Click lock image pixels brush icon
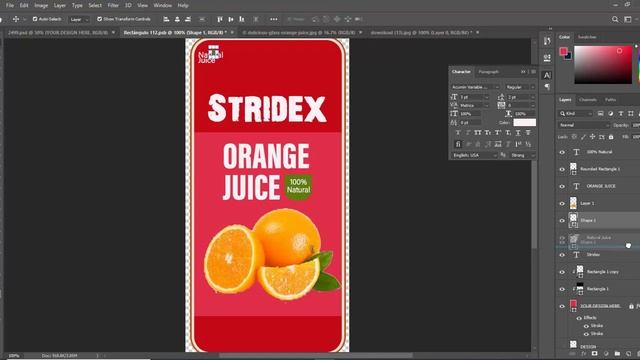Image resolution: width=640 pixels, height=360 pixels. 583,137
